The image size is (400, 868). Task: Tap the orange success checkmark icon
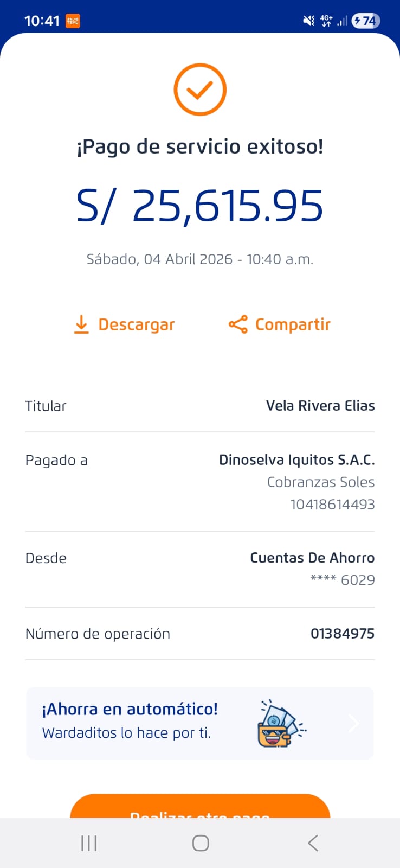tap(199, 90)
